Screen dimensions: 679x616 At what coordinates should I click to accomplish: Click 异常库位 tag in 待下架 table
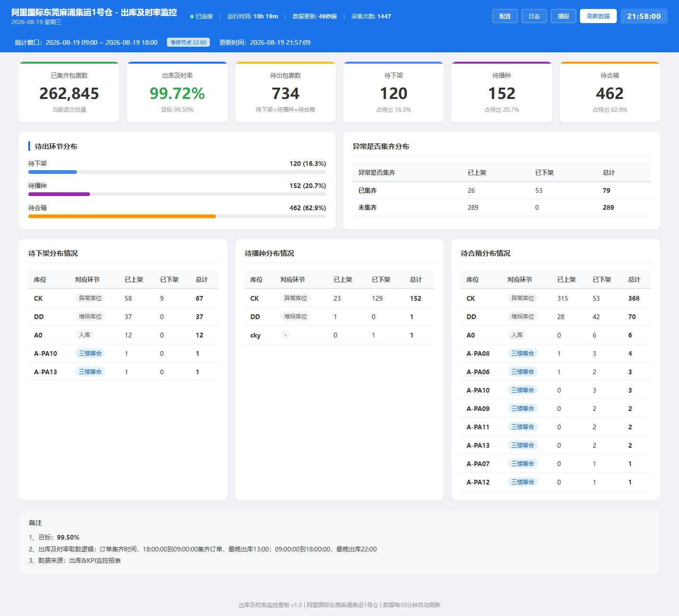[x=90, y=298]
